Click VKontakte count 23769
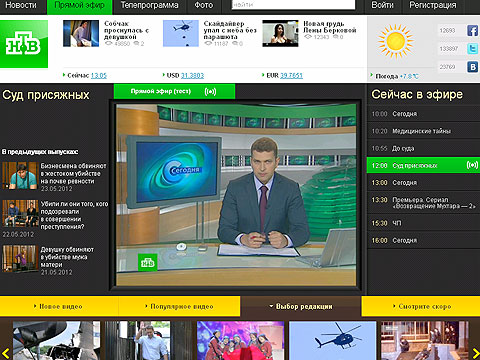 pos(447,67)
